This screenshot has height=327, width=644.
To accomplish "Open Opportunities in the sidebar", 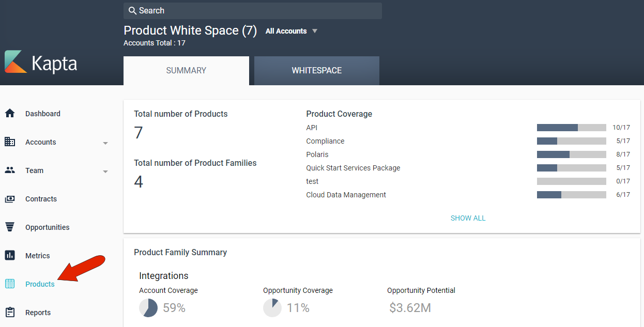I will [47, 227].
